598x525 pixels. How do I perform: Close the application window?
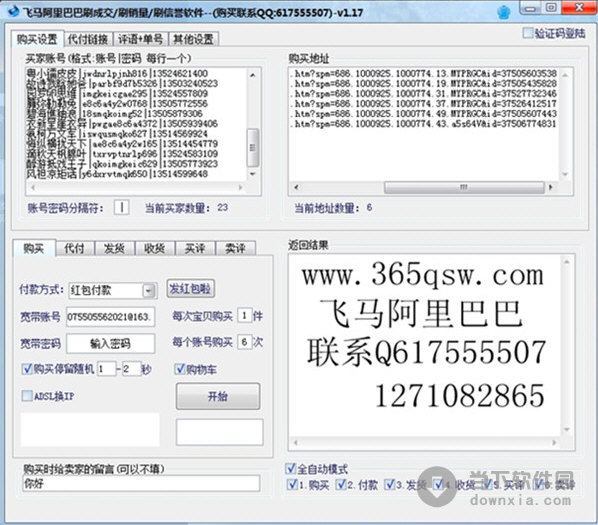point(579,7)
